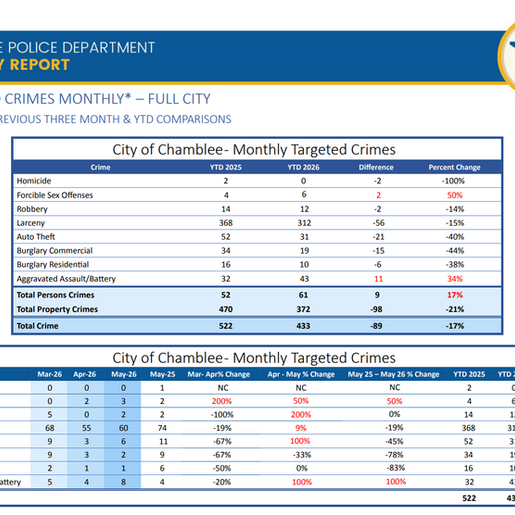The width and height of the screenshot is (515, 515).
Task: Click the YTD 2026 column header
Action: 303,167
